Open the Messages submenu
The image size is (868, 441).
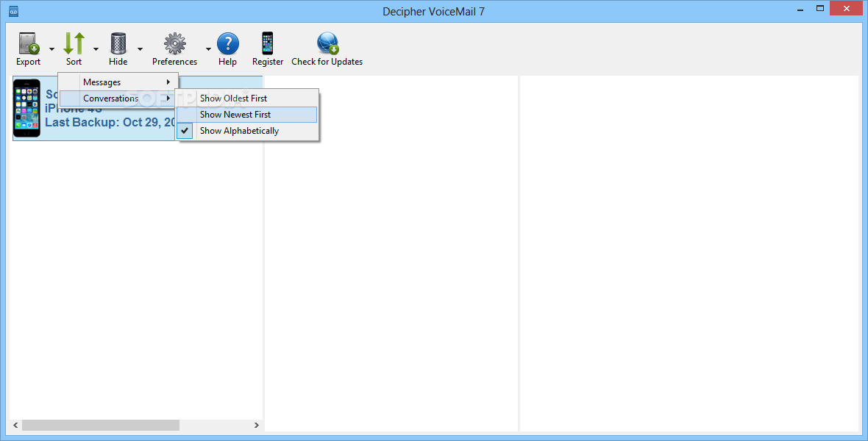(118, 82)
